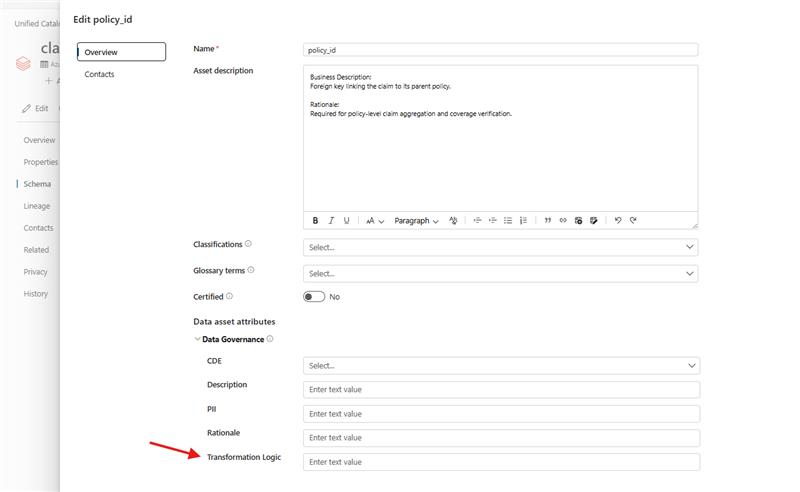Click the Glossary terms info icon
800x492 pixels.
click(x=251, y=270)
